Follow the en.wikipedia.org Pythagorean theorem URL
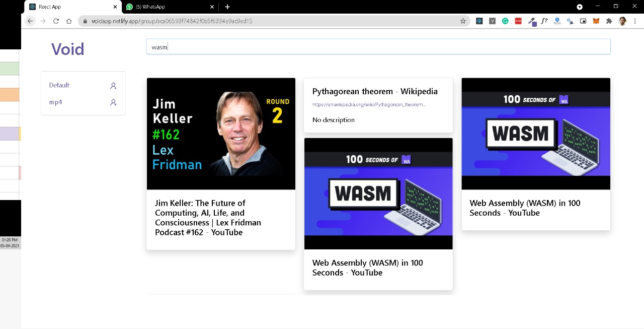644x329 pixels. click(x=369, y=105)
